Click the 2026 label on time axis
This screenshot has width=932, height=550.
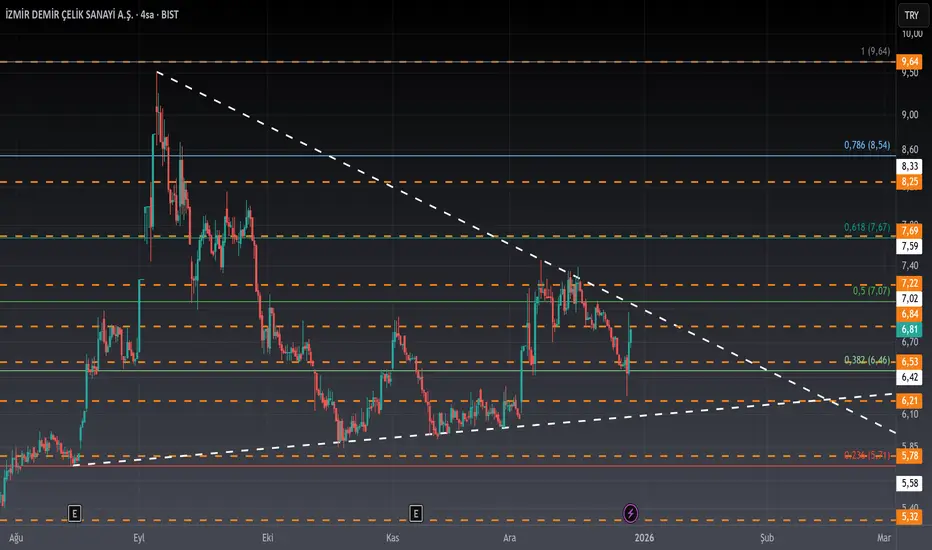pyautogui.click(x=644, y=538)
